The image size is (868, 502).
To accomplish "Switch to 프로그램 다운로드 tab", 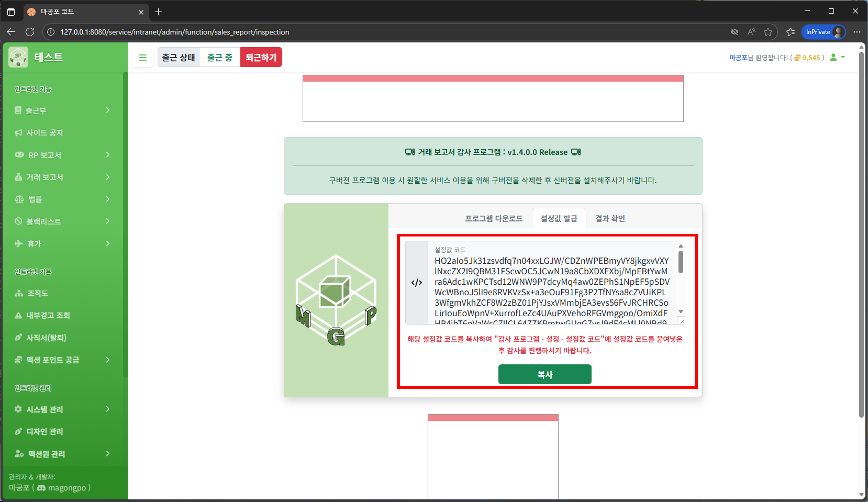I will click(493, 218).
